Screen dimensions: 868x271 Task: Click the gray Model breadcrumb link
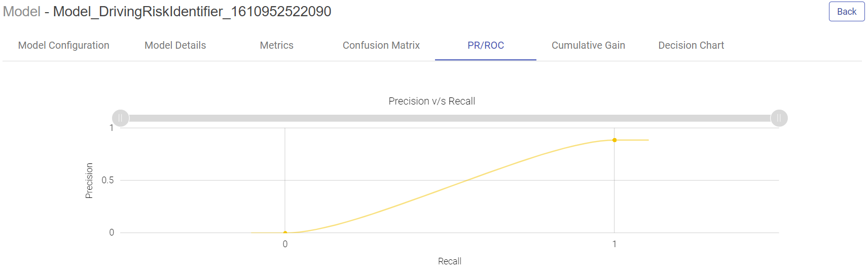22,12
